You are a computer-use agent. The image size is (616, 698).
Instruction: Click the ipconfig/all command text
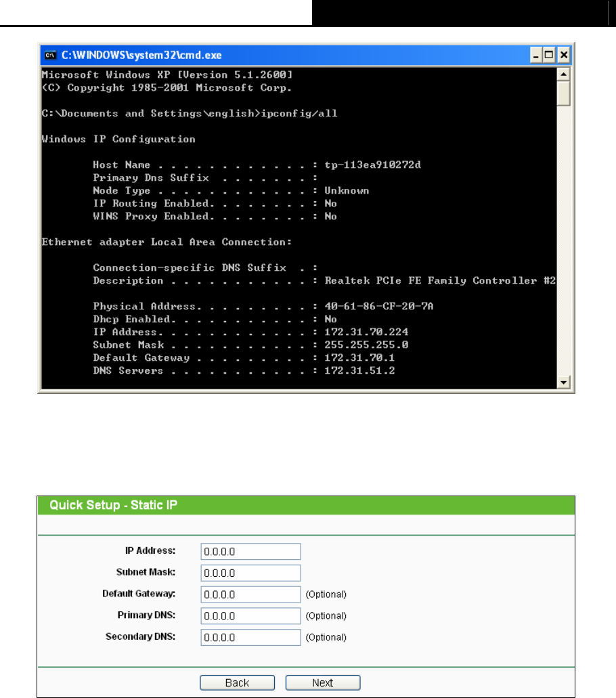tap(299, 114)
